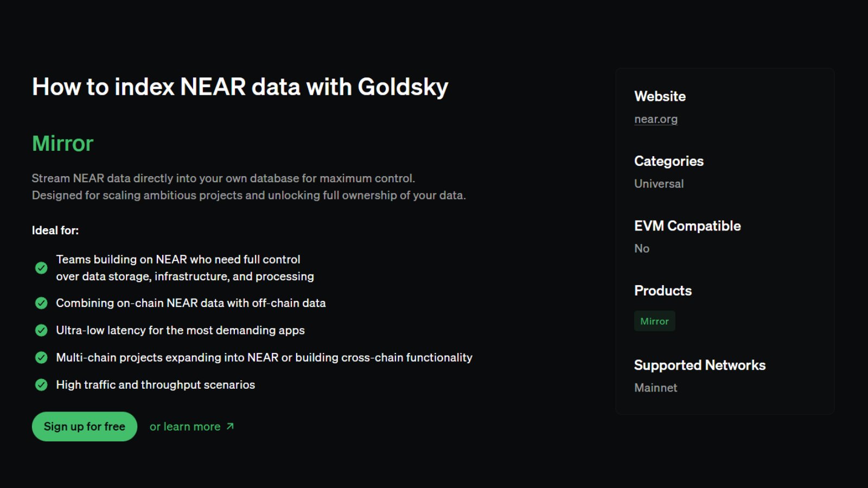The height and width of the screenshot is (488, 868).
Task: Click checkmark icon beside High traffic scenarios
Action: coord(41,385)
